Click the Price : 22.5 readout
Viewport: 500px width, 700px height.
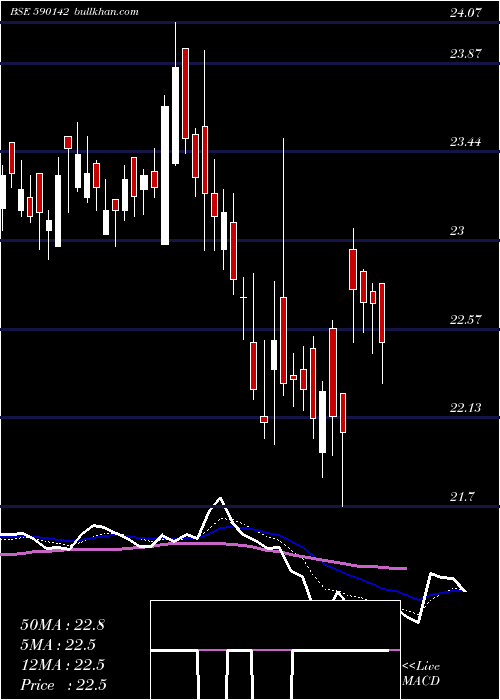point(64,685)
